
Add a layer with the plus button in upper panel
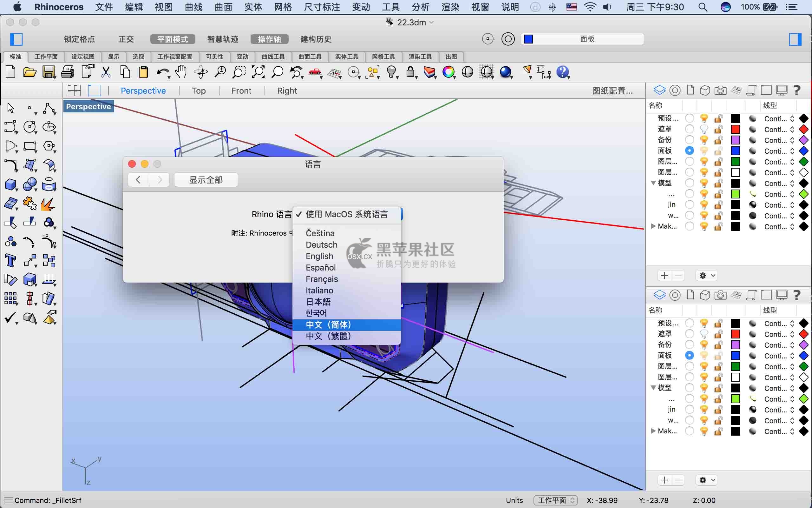pyautogui.click(x=665, y=276)
